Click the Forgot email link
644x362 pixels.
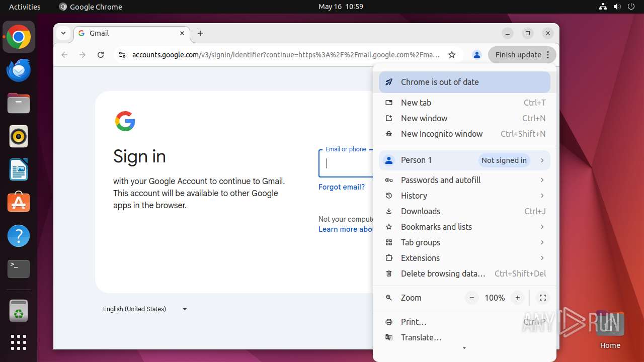coord(342,187)
